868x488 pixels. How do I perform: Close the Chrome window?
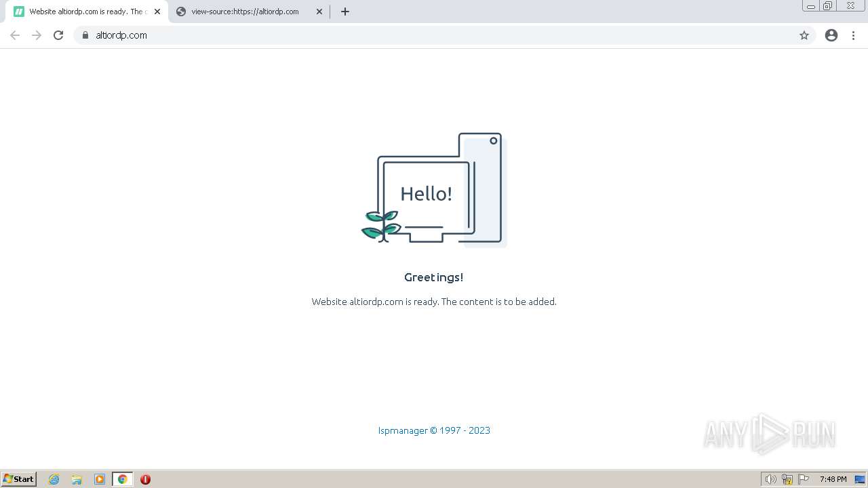[x=850, y=6]
